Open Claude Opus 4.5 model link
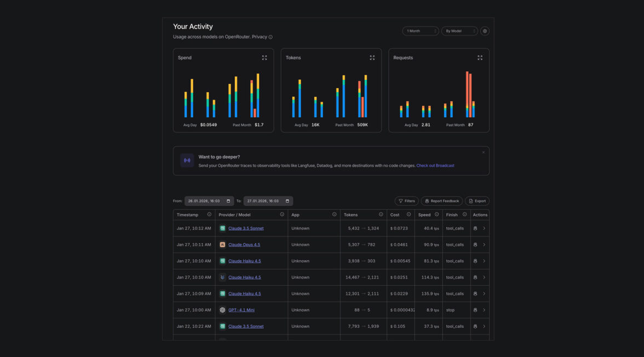Viewport: 644px width, 357px height. (244, 245)
